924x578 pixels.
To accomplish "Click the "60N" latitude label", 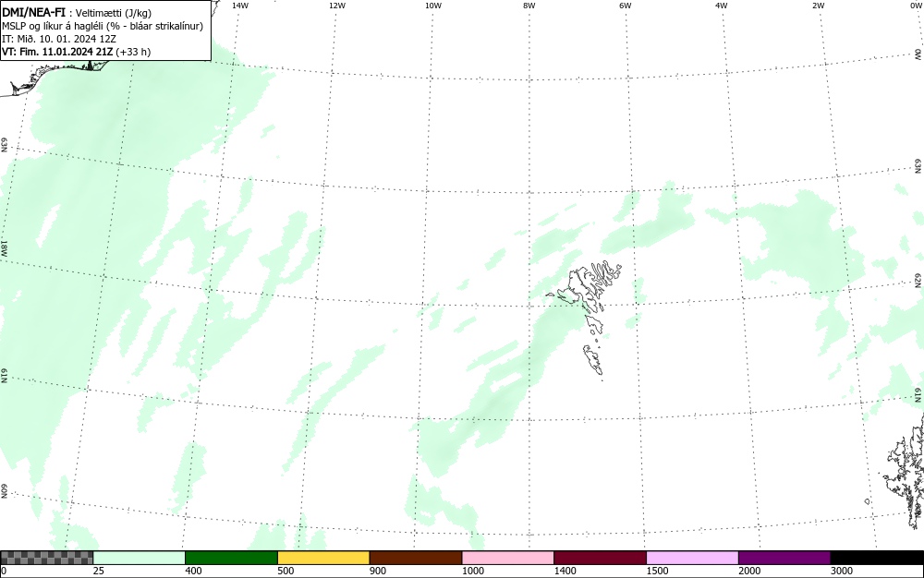I will (x=5, y=491).
